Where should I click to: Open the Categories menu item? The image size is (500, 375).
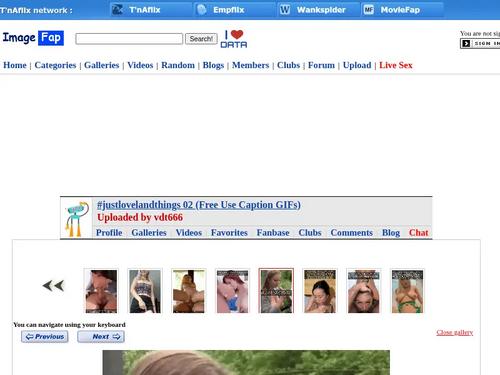(x=55, y=65)
